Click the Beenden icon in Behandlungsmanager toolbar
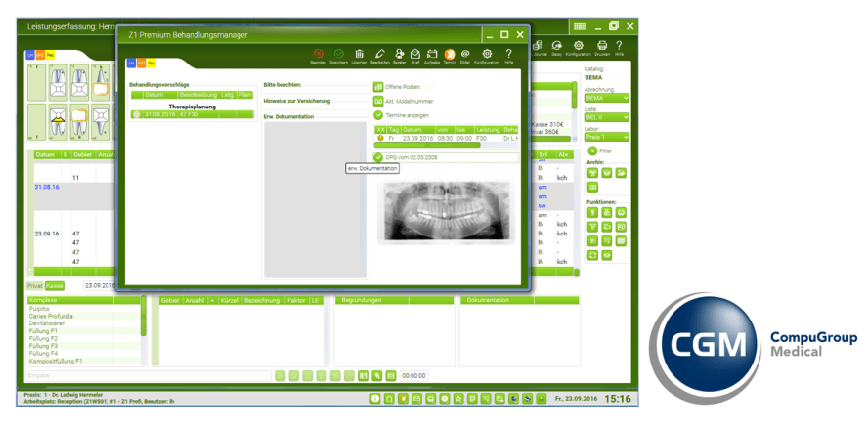Viewport: 868px width, 428px height. tap(318, 54)
